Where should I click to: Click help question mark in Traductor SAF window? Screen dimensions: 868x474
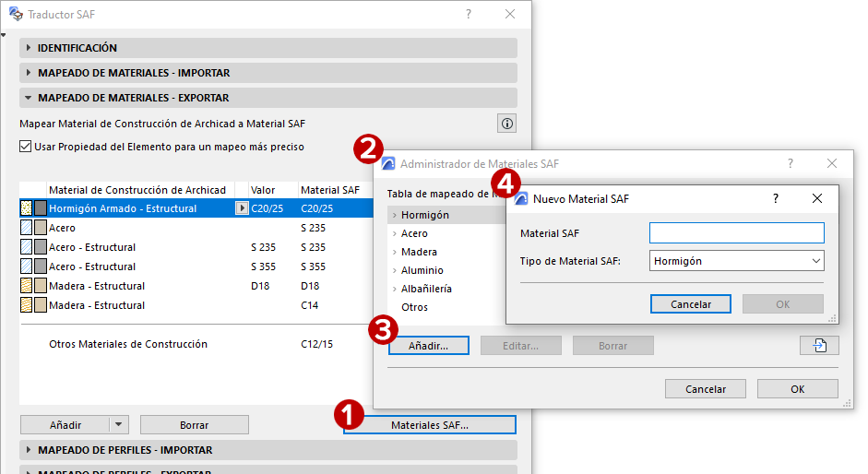point(469,14)
